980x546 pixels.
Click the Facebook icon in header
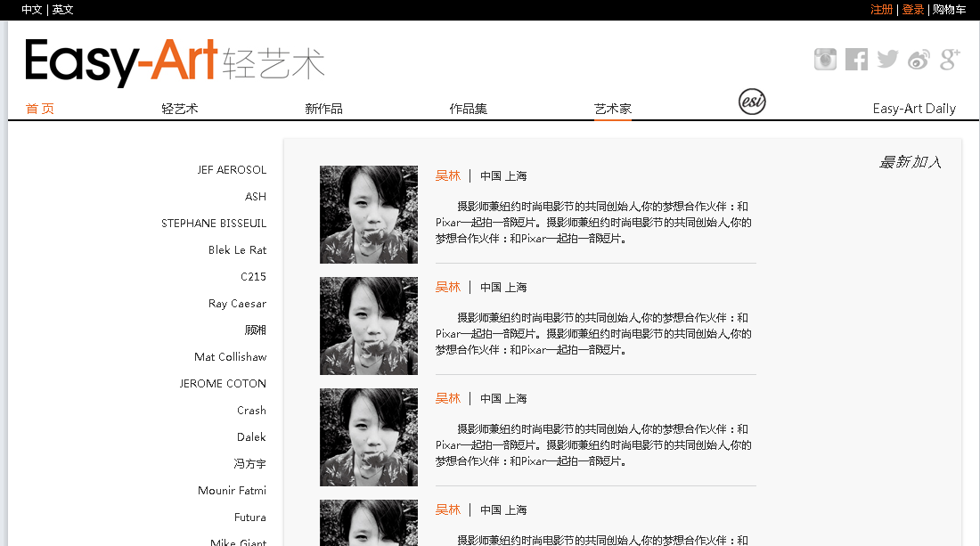coord(856,60)
